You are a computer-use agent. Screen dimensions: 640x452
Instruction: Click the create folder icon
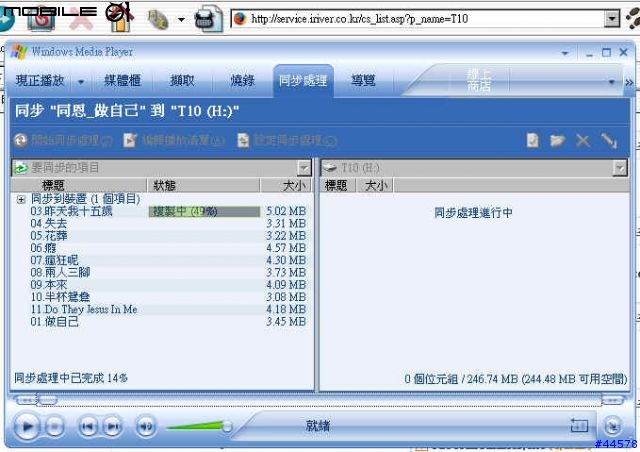pyautogui.click(x=557, y=140)
